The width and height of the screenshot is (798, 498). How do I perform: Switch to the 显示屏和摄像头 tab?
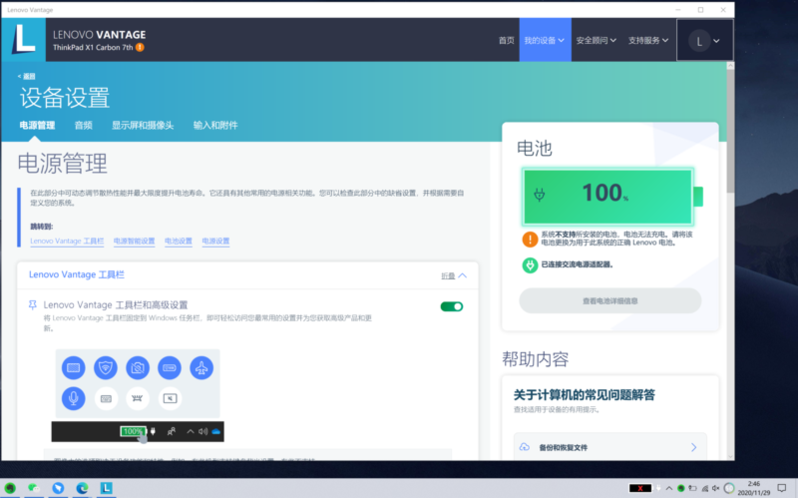click(142, 125)
